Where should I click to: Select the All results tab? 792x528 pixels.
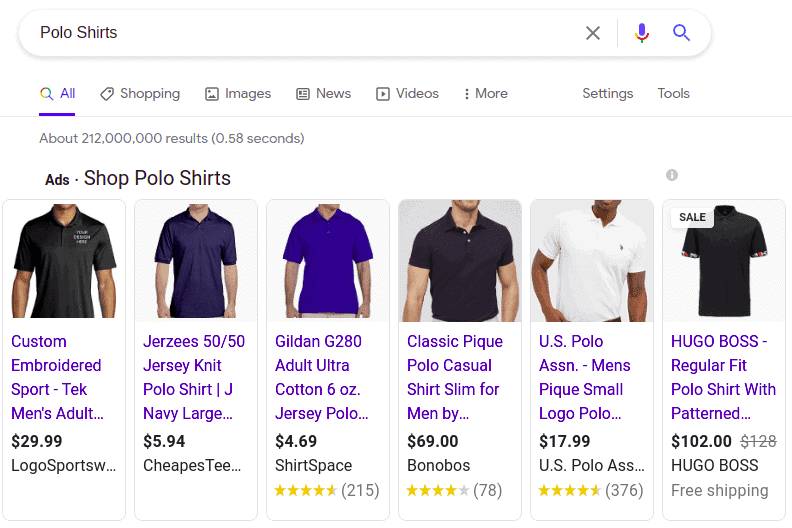pos(57,94)
